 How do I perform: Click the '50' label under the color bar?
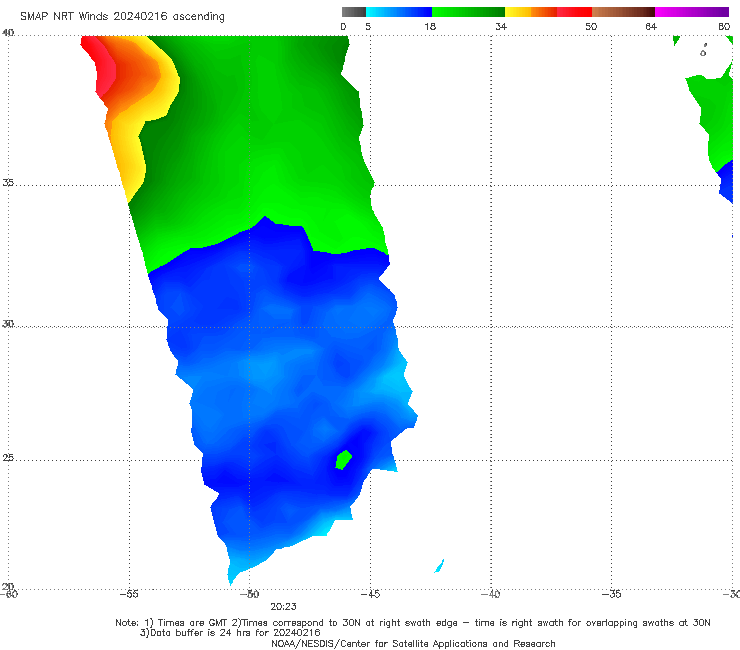tap(591, 26)
